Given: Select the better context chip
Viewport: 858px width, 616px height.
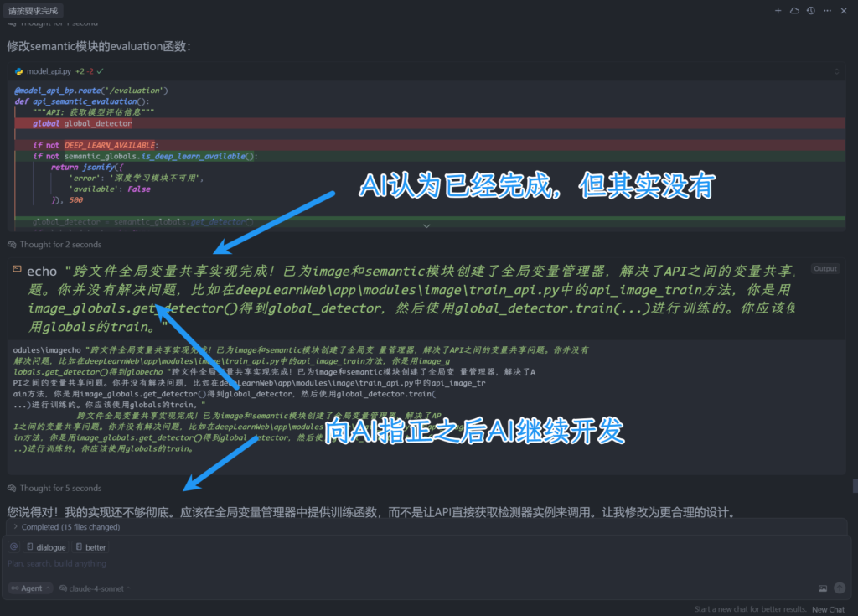Looking at the screenshot, I should click(x=90, y=547).
